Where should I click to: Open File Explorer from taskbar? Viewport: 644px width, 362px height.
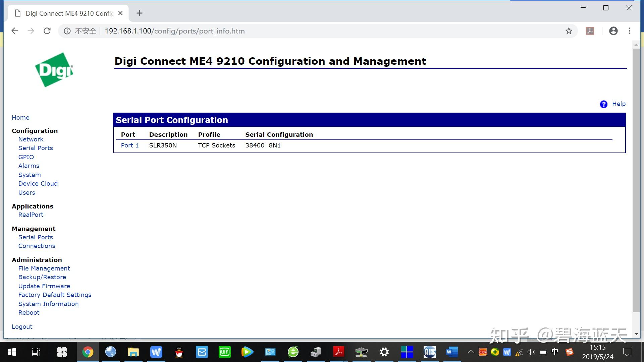click(133, 352)
